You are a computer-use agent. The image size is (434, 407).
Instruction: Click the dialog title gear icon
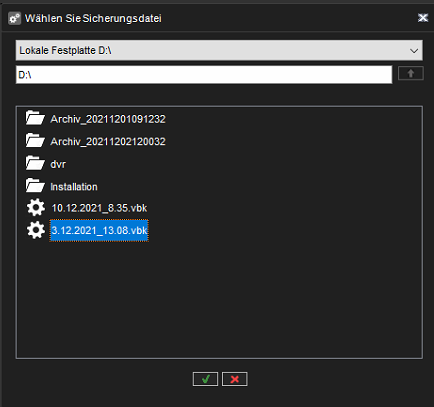point(14,18)
